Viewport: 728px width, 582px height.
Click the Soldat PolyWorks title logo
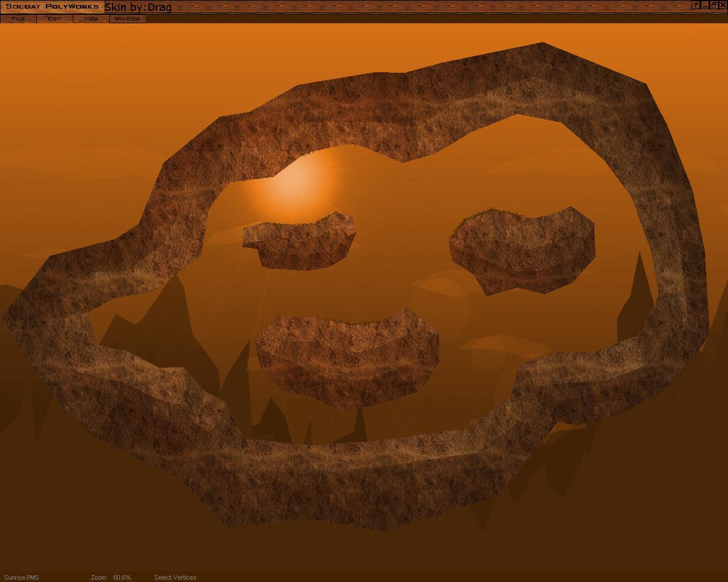pos(52,7)
